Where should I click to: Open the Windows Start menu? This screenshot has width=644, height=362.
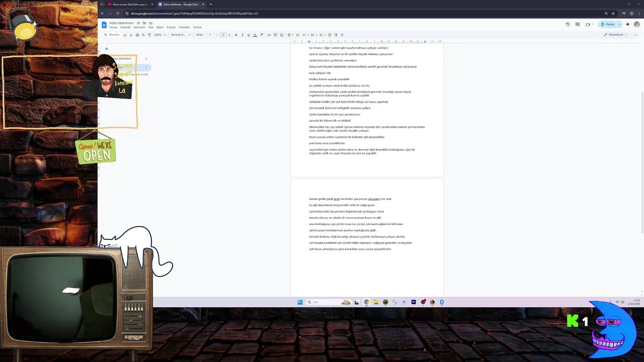coord(300,302)
